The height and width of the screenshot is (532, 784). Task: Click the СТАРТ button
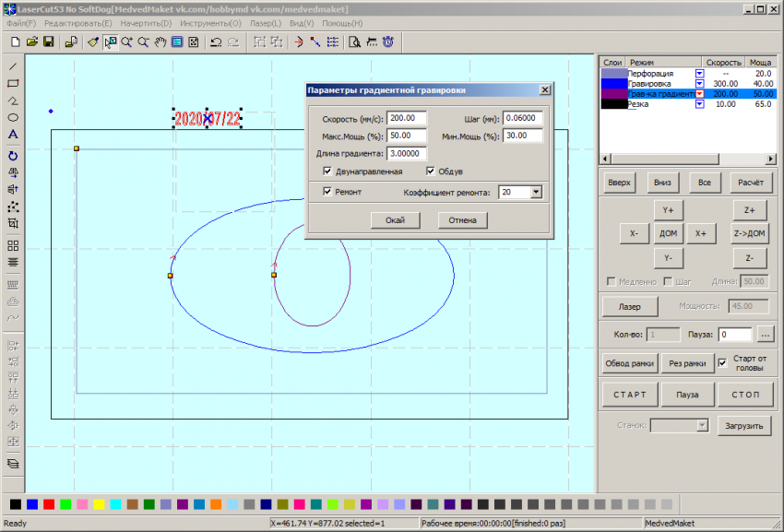630,395
